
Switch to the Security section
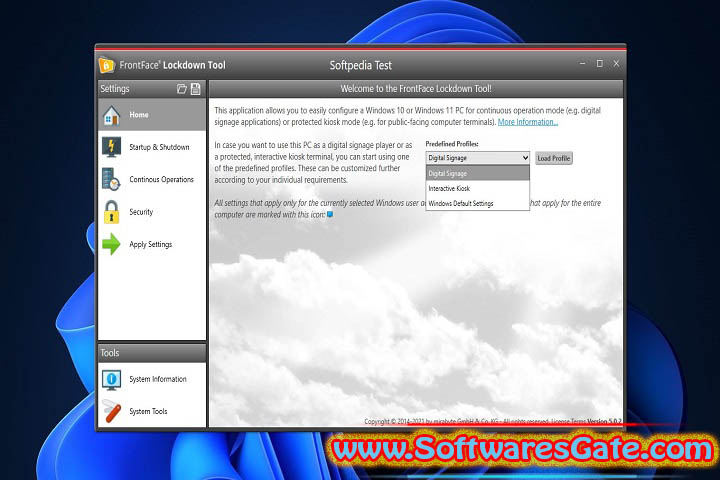[152, 212]
